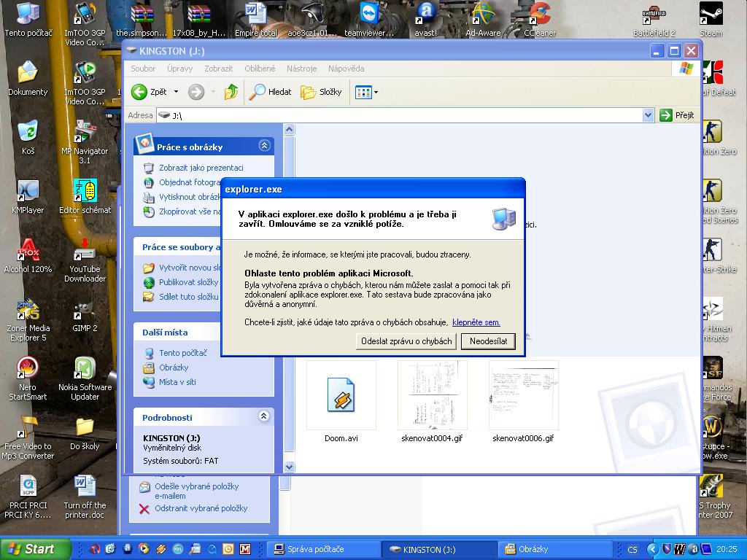Follow the klepněte sem link
Screen dimensions: 747x560
[x=476, y=322]
